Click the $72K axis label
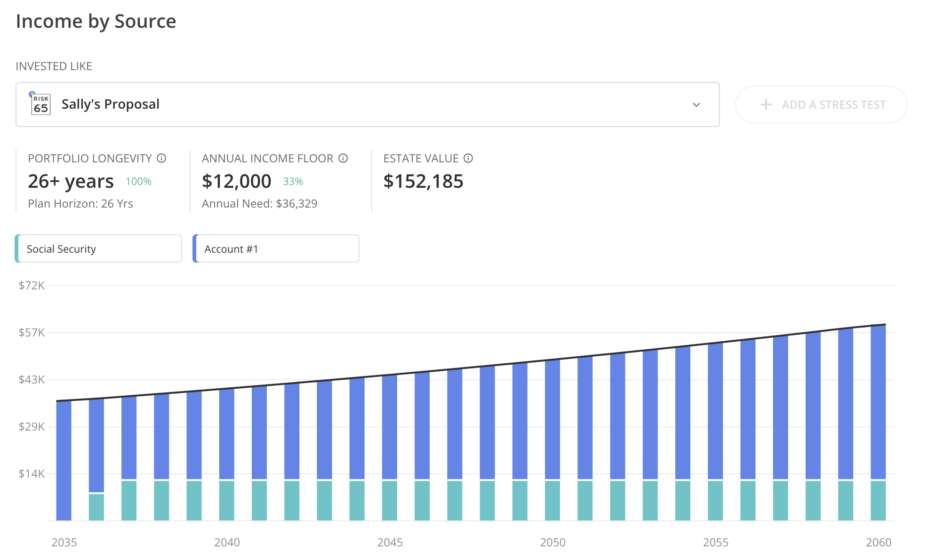 click(32, 286)
